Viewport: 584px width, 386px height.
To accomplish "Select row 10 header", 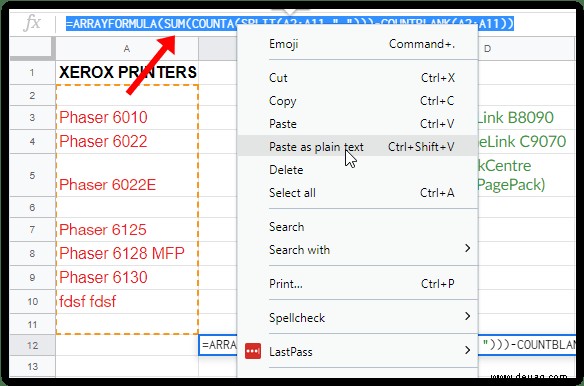I will tap(33, 301).
